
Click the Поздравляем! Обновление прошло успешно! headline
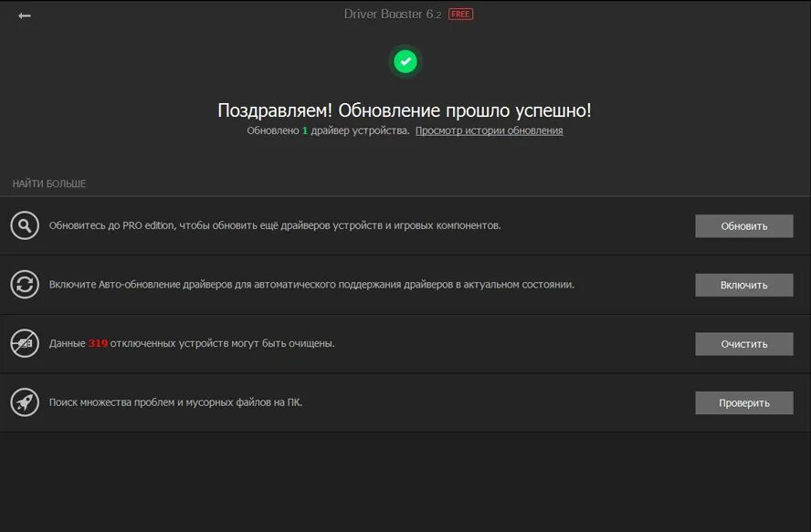click(405, 110)
